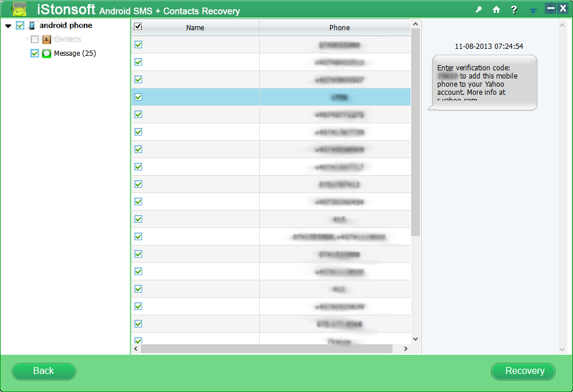Enable the Contacts checkbox

click(x=34, y=39)
